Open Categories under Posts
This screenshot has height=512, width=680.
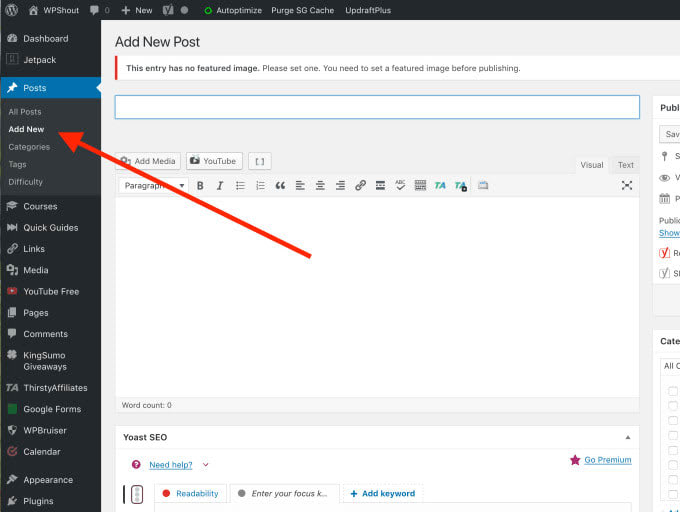pos(29,147)
